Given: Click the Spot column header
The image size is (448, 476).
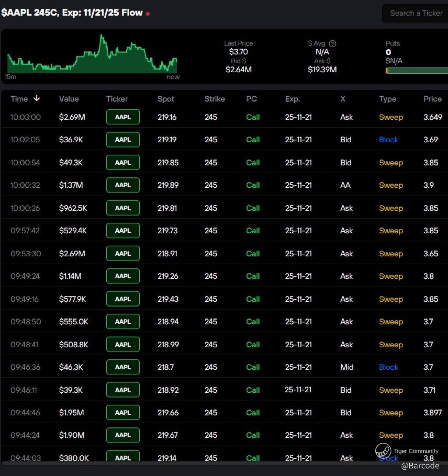Looking at the screenshot, I should point(166,99).
